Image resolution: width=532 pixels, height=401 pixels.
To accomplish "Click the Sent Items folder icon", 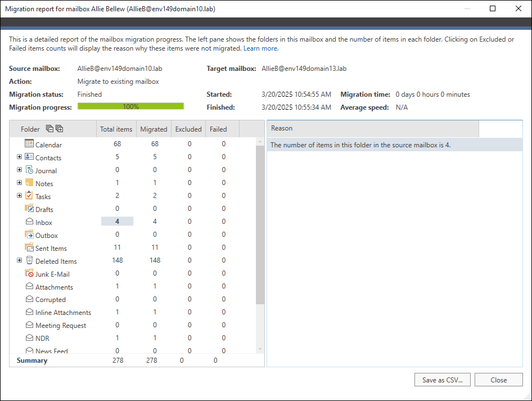I will coord(29,248).
